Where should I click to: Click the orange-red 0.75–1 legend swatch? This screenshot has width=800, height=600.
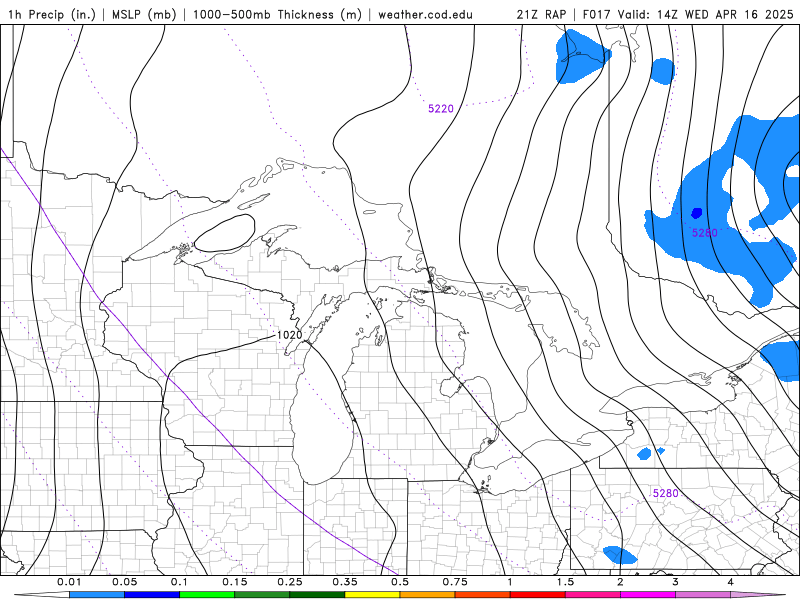coord(483,595)
